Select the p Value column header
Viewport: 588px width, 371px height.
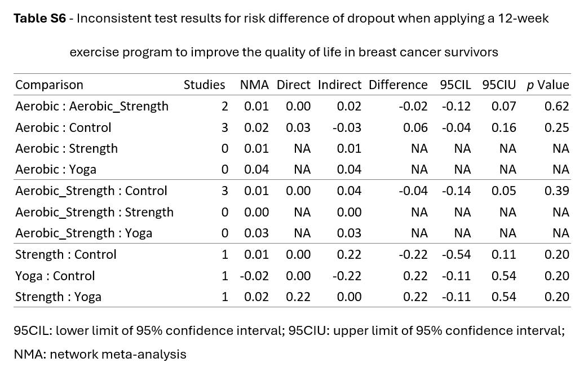click(x=547, y=85)
